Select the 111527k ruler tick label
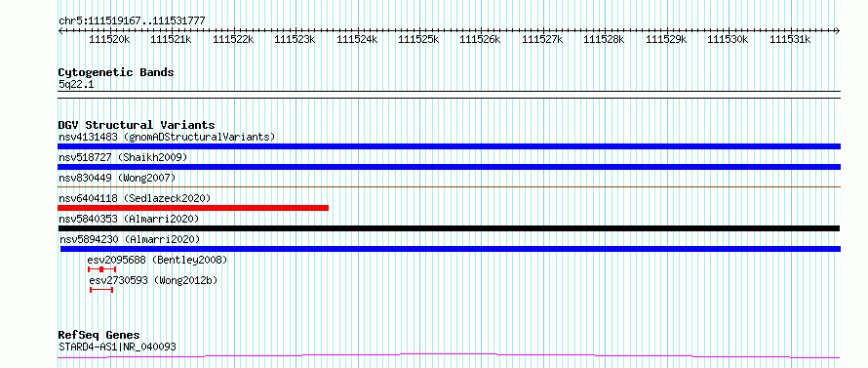This screenshot has height=368, width=868. tap(542, 39)
